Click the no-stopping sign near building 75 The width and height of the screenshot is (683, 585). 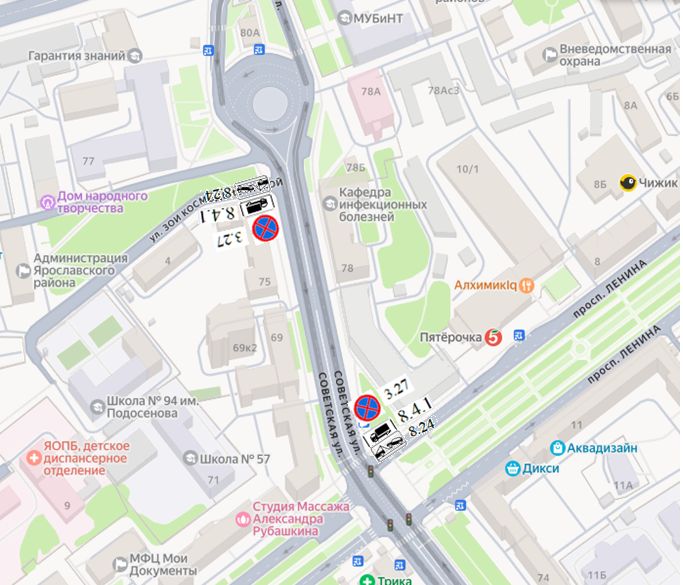tap(266, 228)
